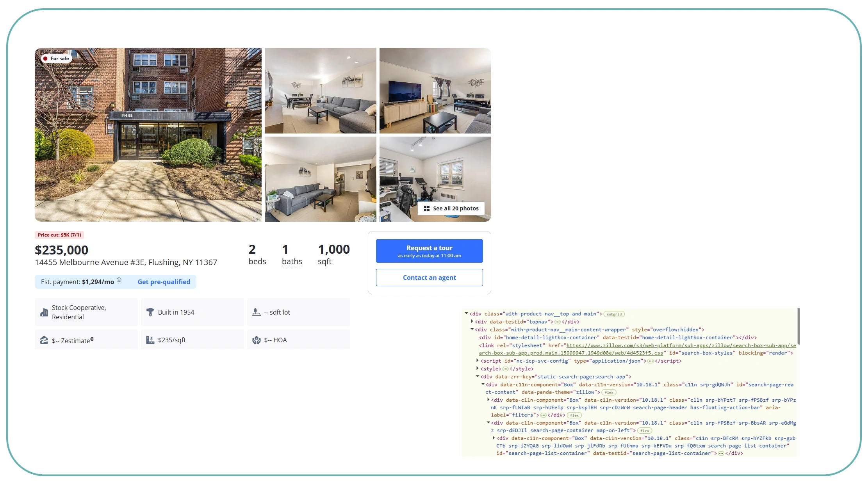Image resolution: width=868 pixels, height=484 pixels.
Task: Click the $235,000 price text
Action: pos(61,250)
